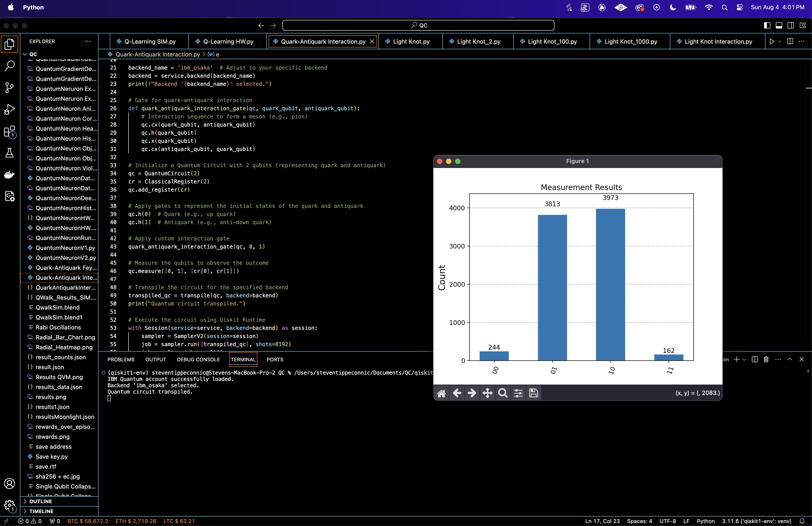Go back using navigation arrow in title bar
The height and width of the screenshot is (526, 812).
point(261,25)
